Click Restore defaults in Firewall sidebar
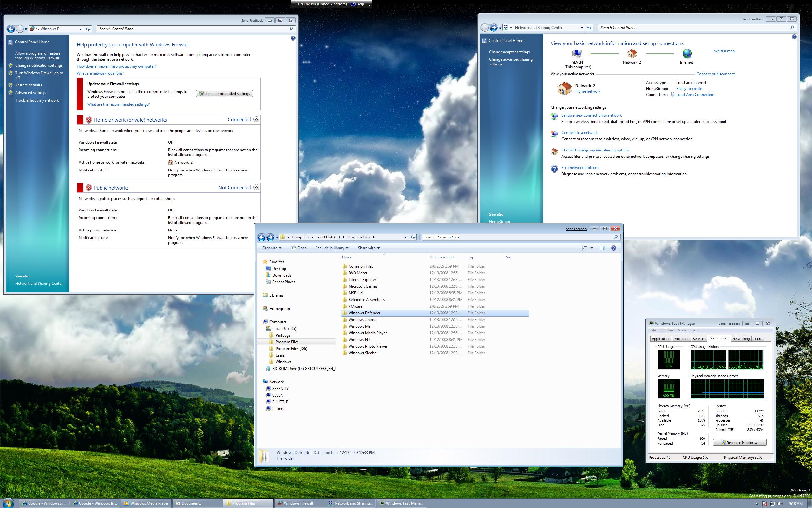 coord(29,85)
